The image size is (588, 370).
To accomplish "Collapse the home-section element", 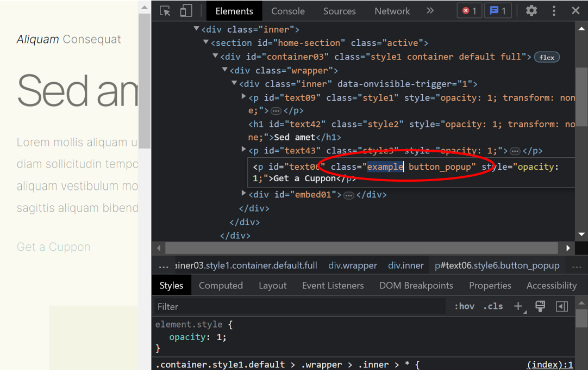I will [x=206, y=42].
